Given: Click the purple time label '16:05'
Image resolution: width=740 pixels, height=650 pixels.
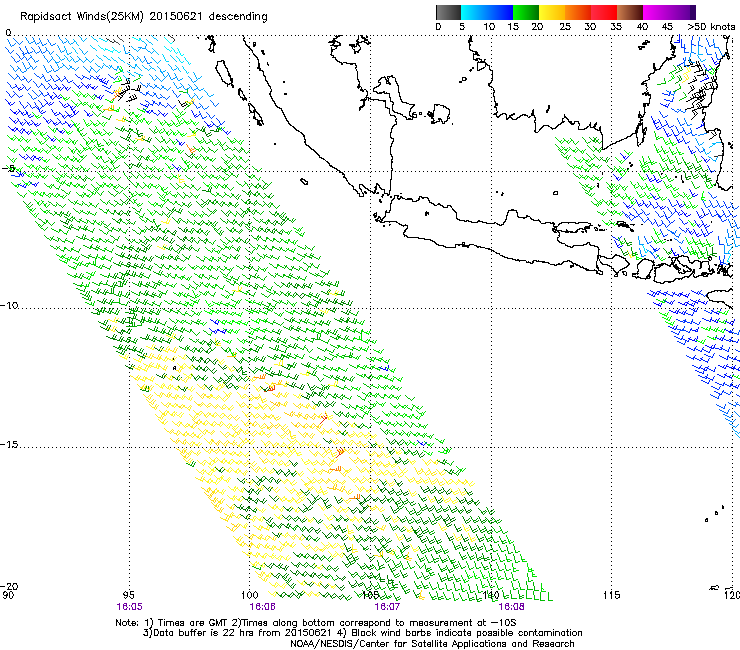Looking at the screenshot, I should pos(129,607).
